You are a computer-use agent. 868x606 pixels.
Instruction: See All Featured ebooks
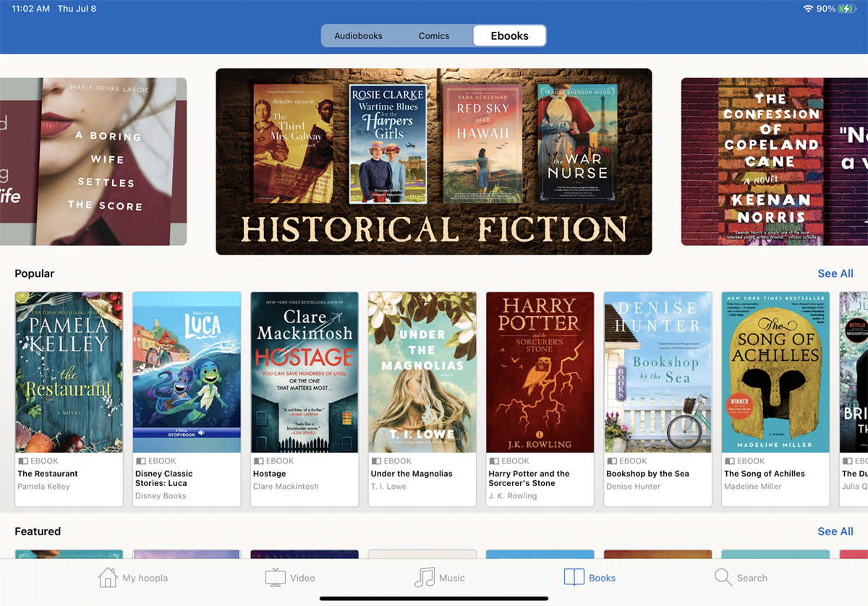coord(835,532)
